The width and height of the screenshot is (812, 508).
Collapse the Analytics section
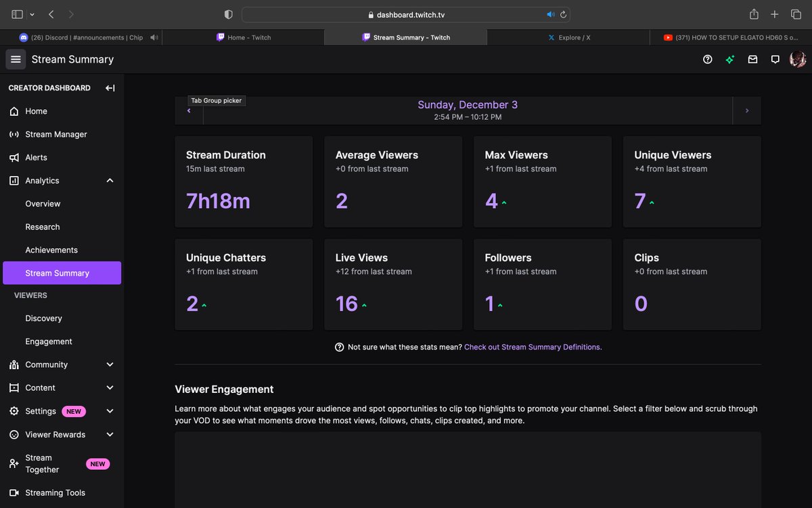pos(110,181)
